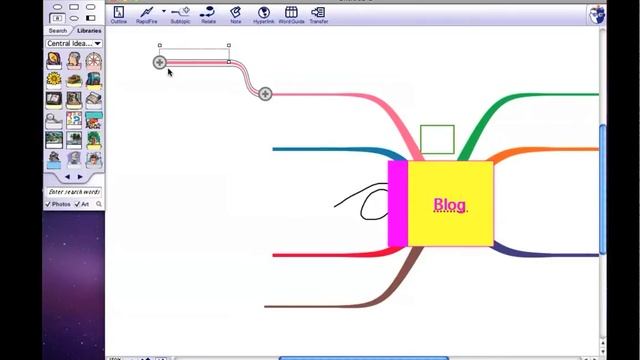Toggle the Photos checkbox
This screenshot has height=360, width=640.
tap(58, 204)
